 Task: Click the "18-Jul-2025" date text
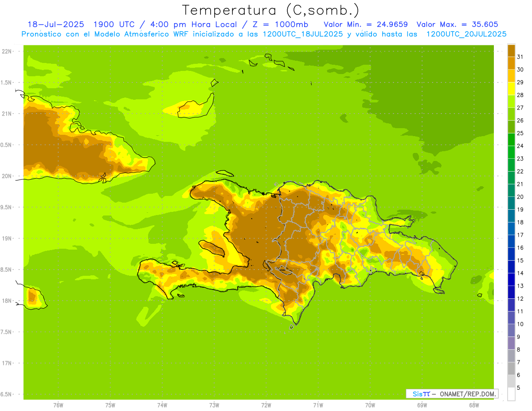pos(56,24)
